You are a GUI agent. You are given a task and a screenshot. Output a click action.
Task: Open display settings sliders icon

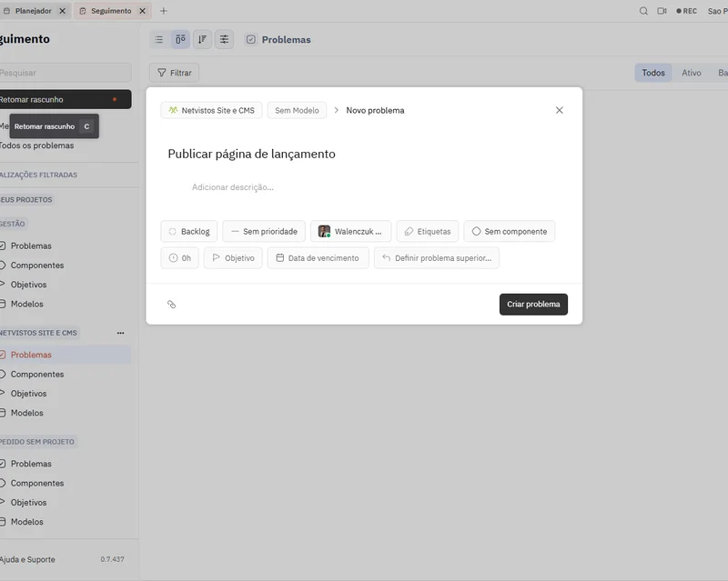[x=224, y=39]
